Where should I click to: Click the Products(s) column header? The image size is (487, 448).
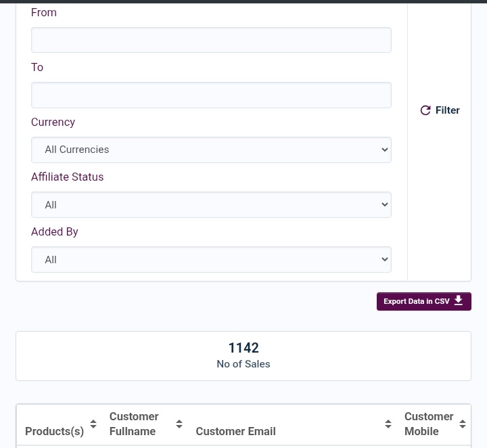pyautogui.click(x=54, y=431)
